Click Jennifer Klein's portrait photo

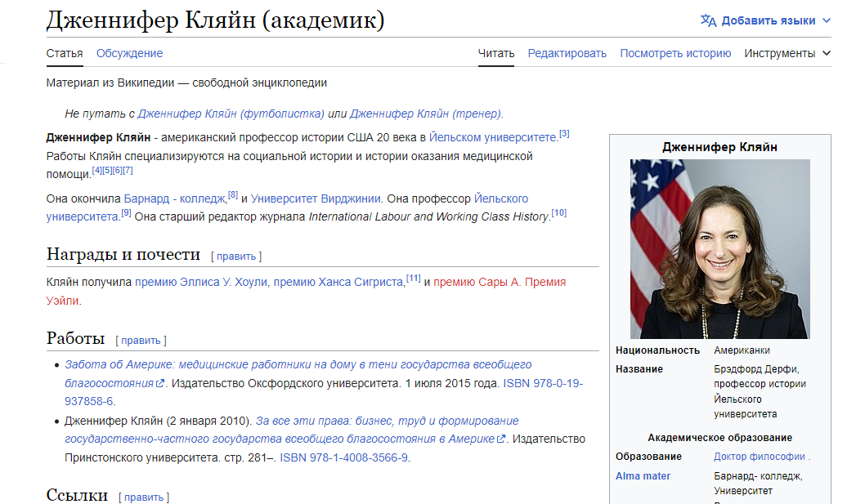pyautogui.click(x=719, y=248)
